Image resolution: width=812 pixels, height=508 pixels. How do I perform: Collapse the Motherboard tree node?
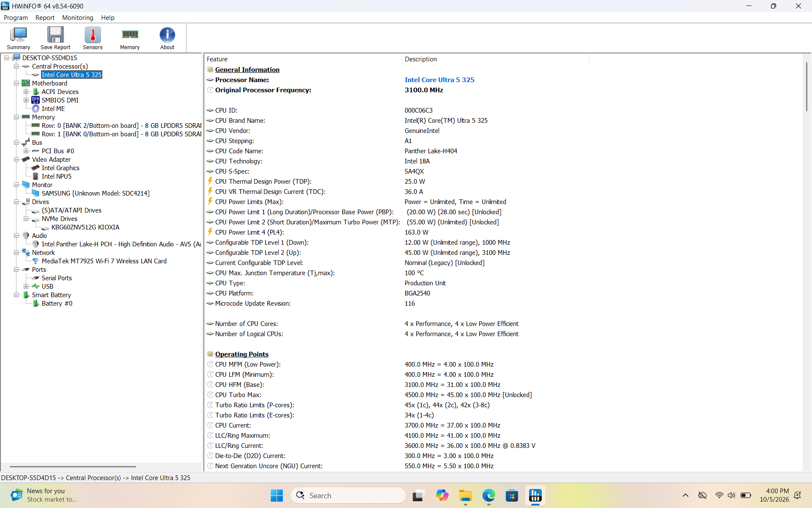tap(16, 83)
